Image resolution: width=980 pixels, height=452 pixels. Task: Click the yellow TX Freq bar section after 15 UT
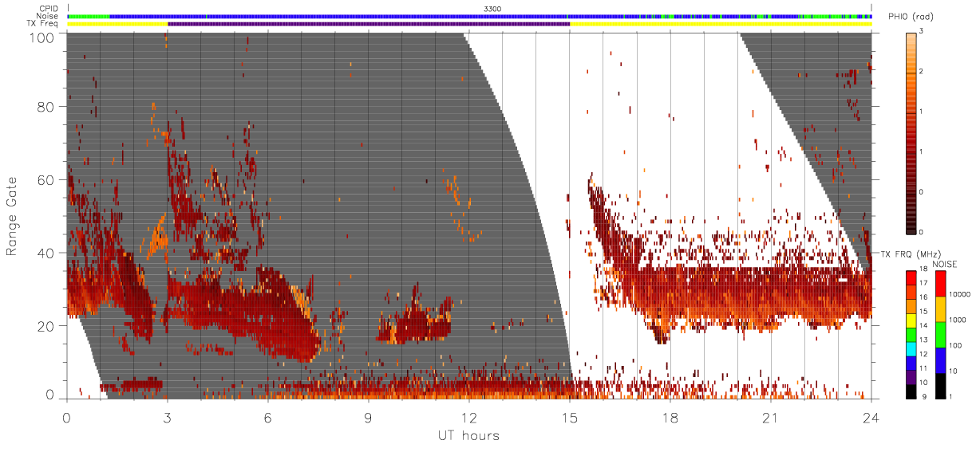[721, 24]
